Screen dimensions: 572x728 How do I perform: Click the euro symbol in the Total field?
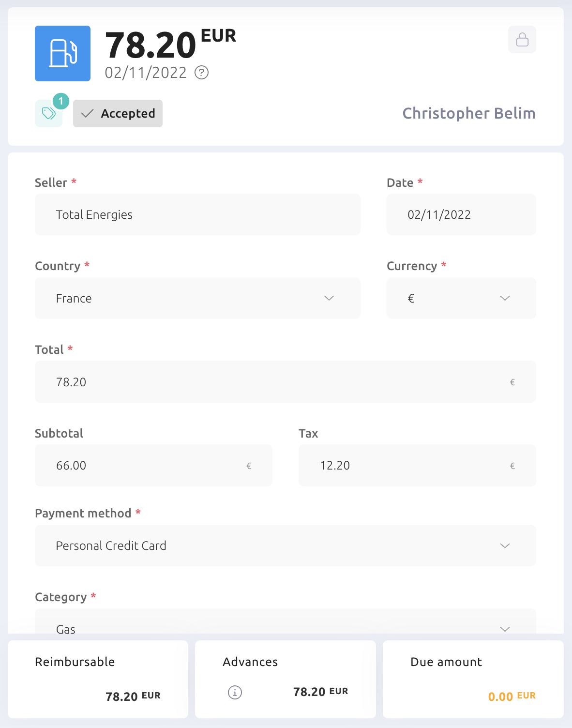[512, 382]
